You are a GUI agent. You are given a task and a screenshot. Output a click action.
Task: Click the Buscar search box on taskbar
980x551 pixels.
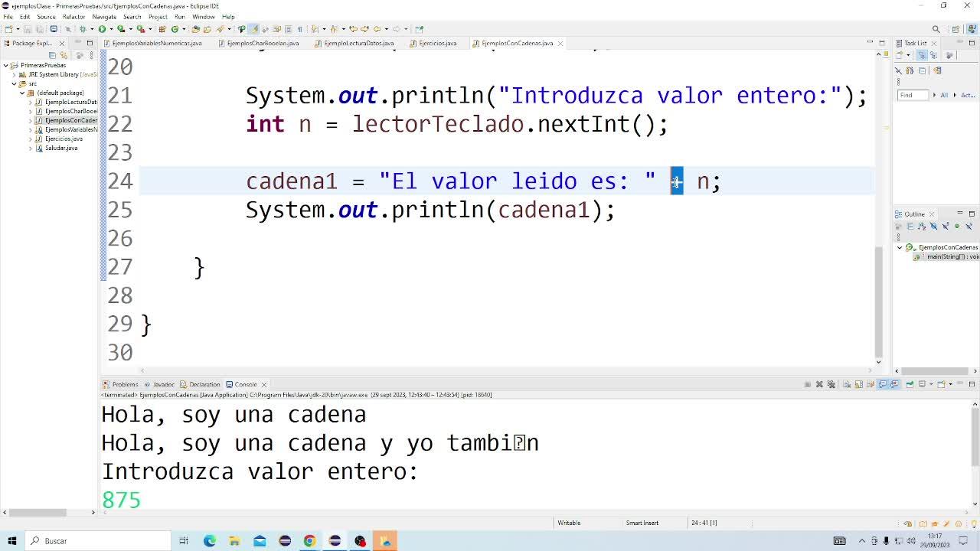click(99, 541)
